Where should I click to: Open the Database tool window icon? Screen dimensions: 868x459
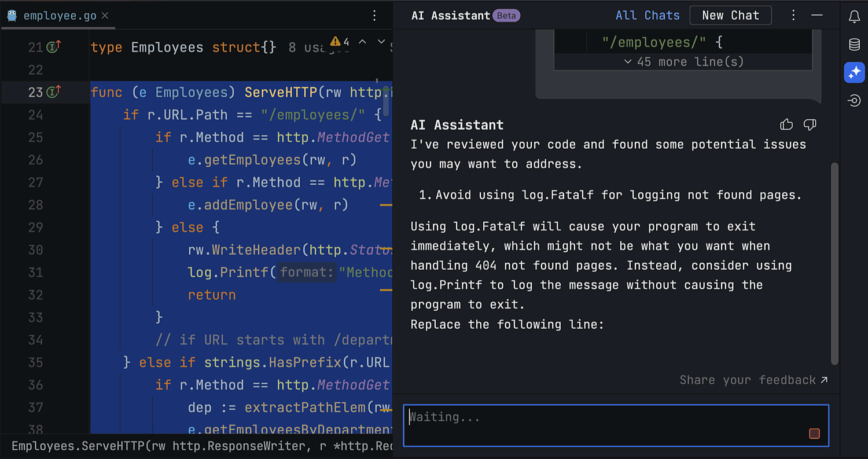[854, 45]
